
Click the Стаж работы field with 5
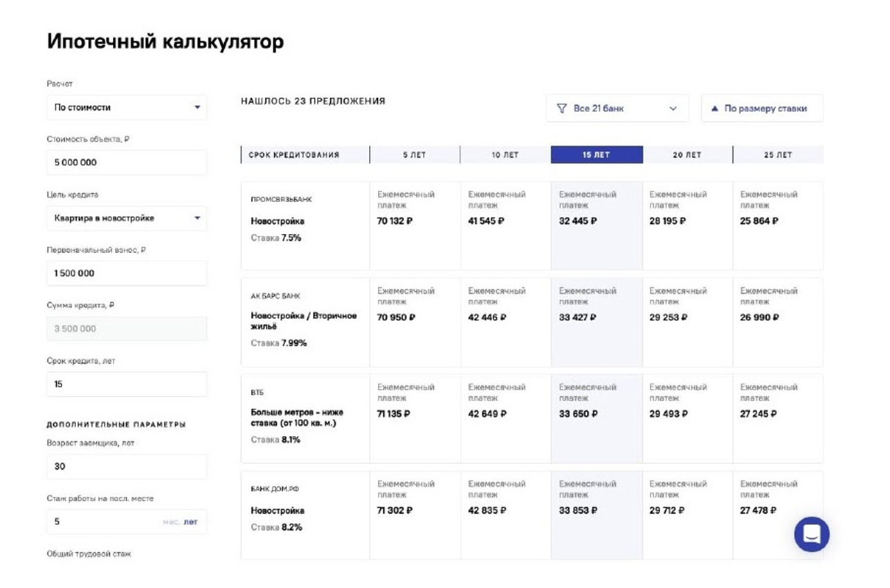coord(127,522)
